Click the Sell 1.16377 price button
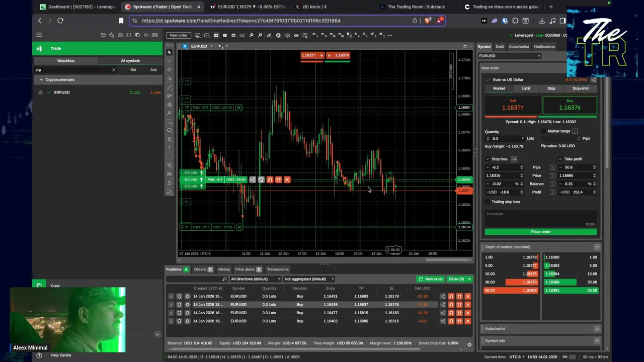Image resolution: width=644 pixels, height=362 pixels. pyautogui.click(x=513, y=106)
